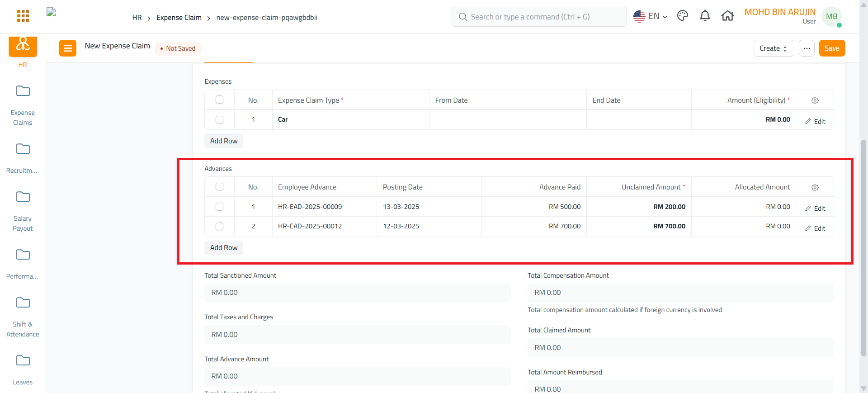Expand the EN language dropdown
Viewport: 868px width, 393px height.
click(x=650, y=16)
